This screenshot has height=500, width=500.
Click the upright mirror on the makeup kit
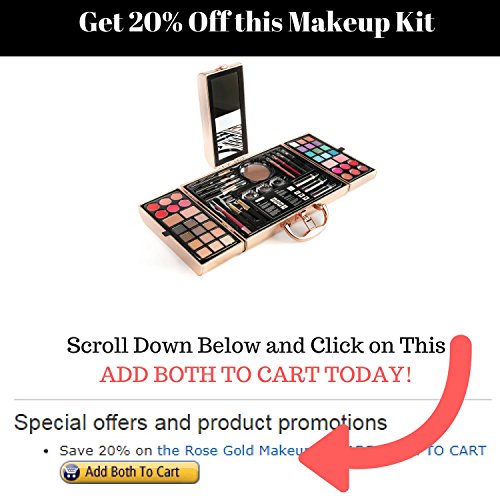223,115
